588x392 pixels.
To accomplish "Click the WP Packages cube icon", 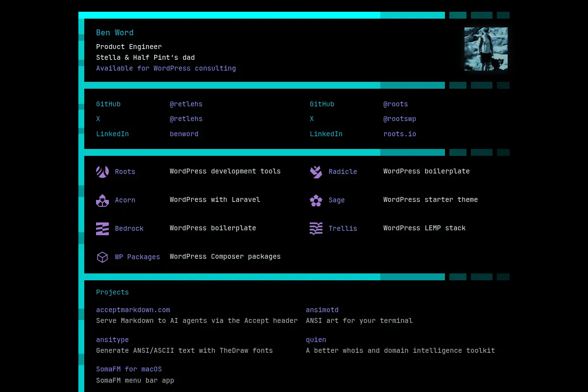I will (x=102, y=257).
